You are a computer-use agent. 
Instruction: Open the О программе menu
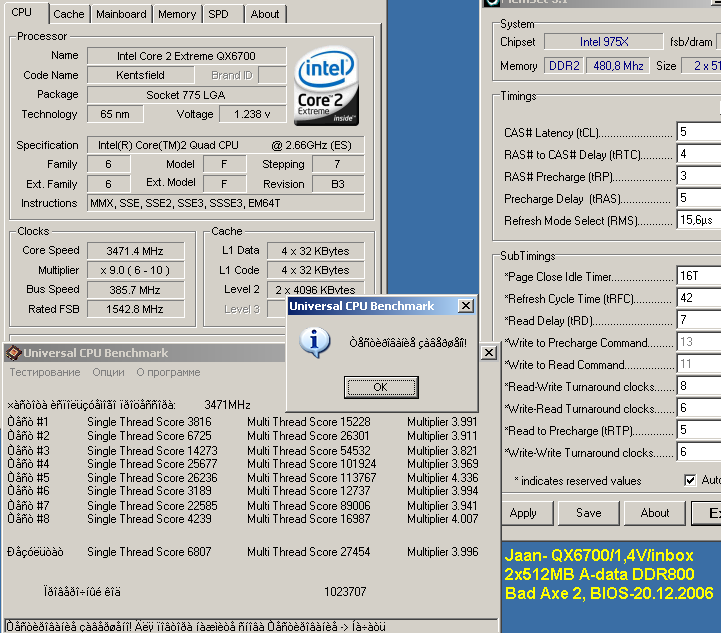pos(168,372)
